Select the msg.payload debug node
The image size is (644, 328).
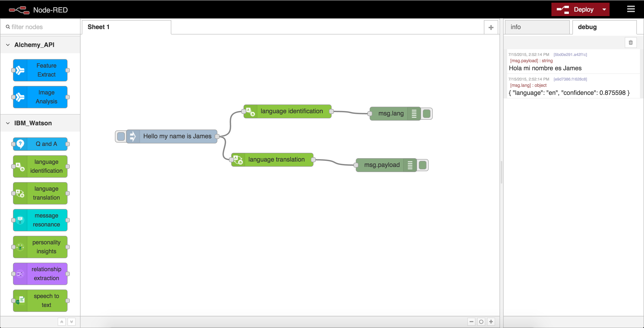click(386, 165)
